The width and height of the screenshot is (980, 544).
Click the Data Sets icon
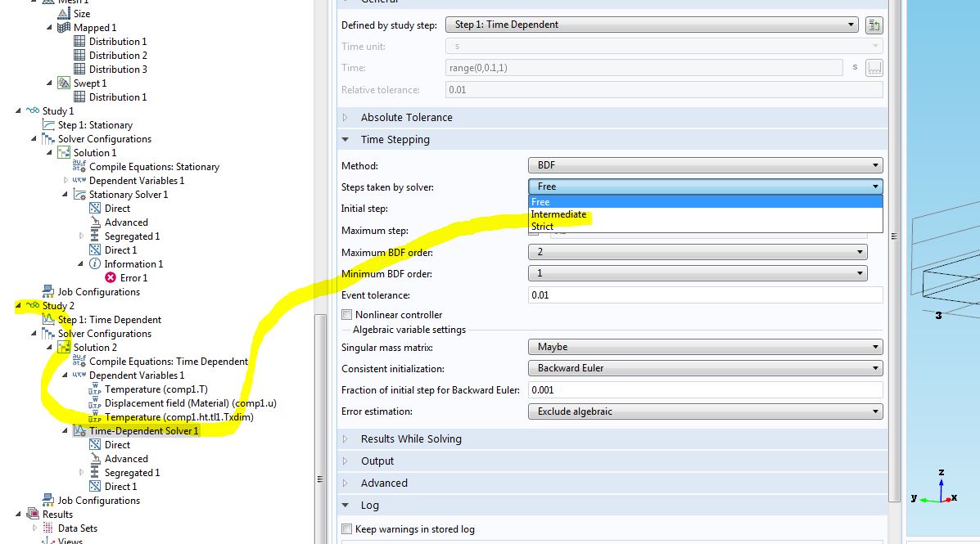point(48,528)
